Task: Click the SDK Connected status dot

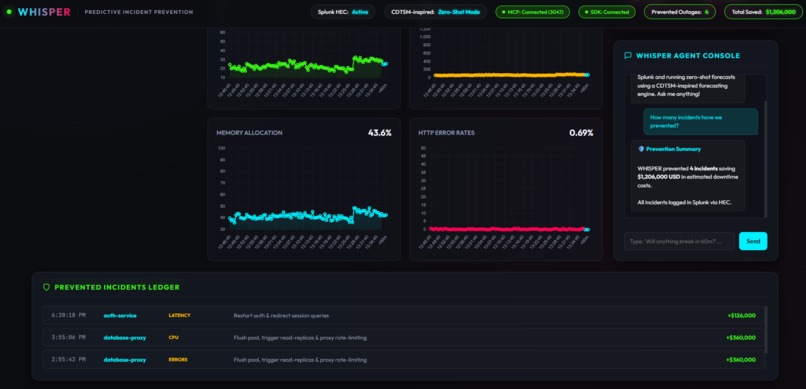Action: 587,12
